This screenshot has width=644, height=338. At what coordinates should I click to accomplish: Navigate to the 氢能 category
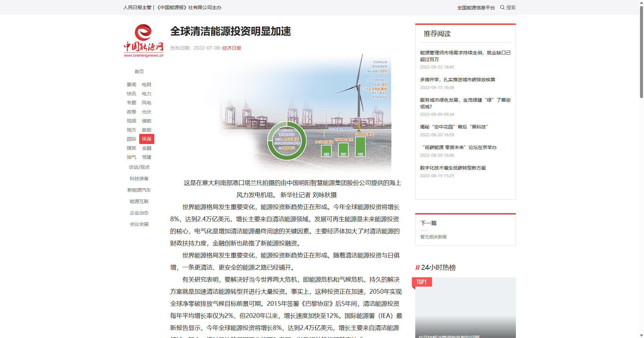(147, 130)
